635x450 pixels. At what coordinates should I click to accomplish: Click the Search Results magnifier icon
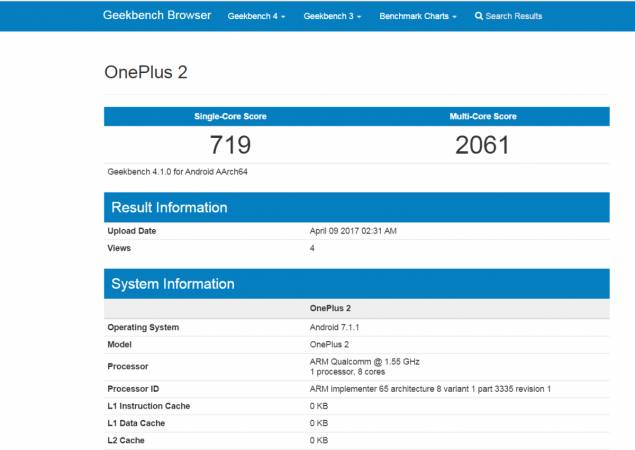tap(479, 16)
